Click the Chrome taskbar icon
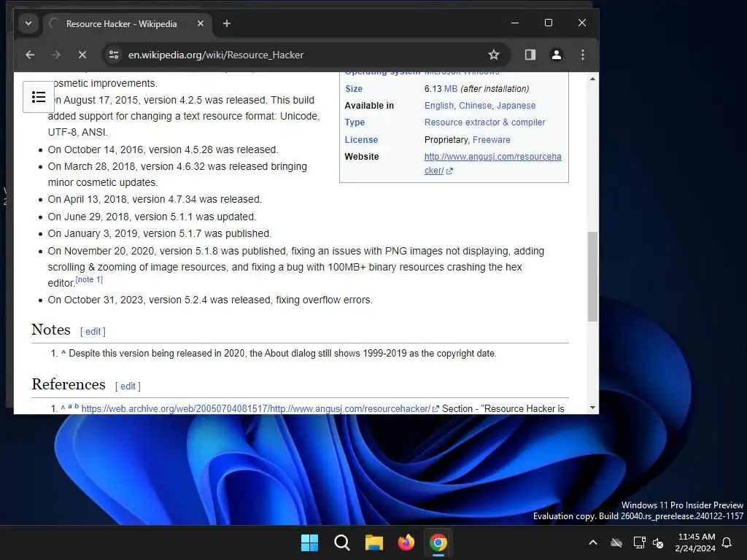 (x=438, y=542)
